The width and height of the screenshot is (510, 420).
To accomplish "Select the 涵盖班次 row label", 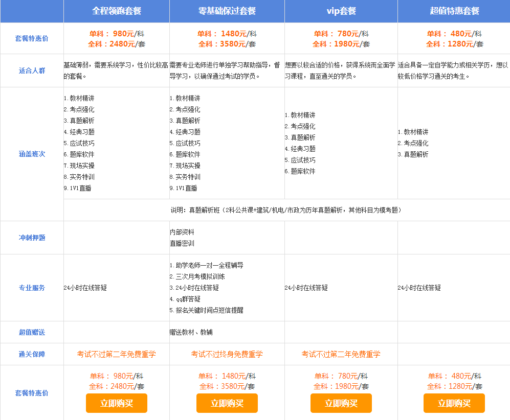I will click(32, 154).
